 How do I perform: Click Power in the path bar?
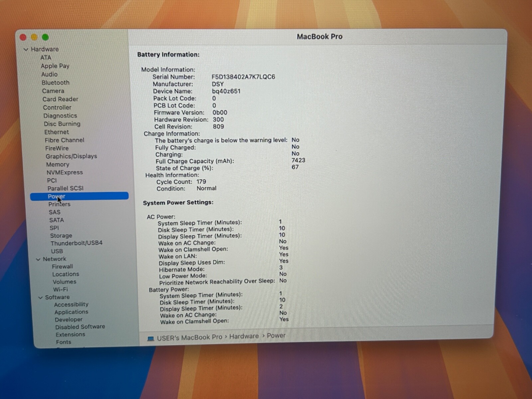(276, 335)
